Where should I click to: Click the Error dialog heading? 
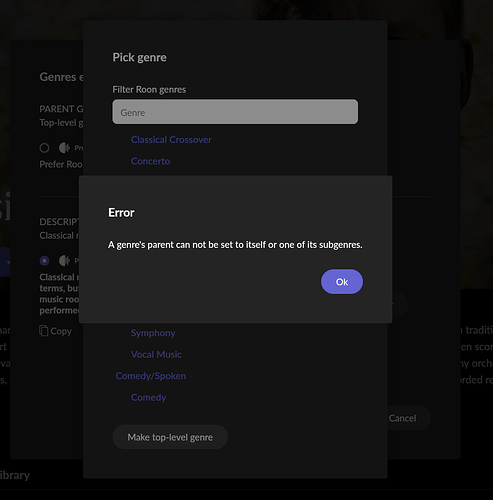point(121,213)
